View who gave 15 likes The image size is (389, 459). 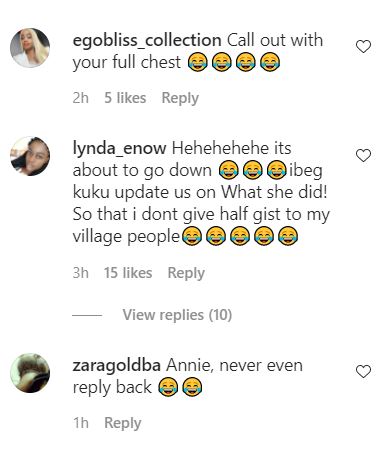128,273
